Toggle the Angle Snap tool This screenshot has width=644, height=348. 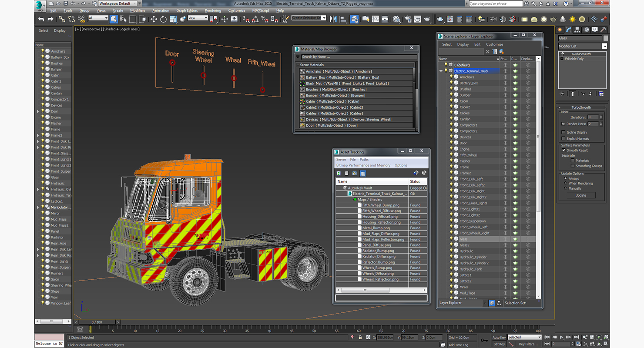tap(255, 19)
